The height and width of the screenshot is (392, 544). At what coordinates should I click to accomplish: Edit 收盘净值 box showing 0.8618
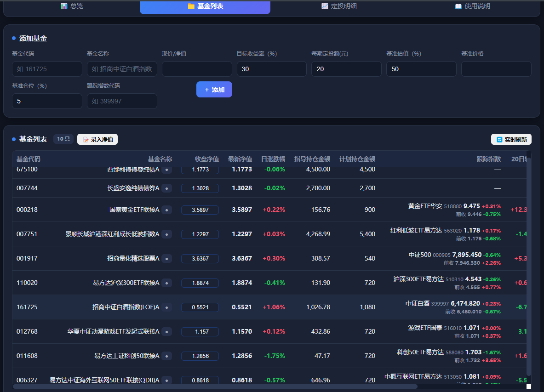(200, 380)
